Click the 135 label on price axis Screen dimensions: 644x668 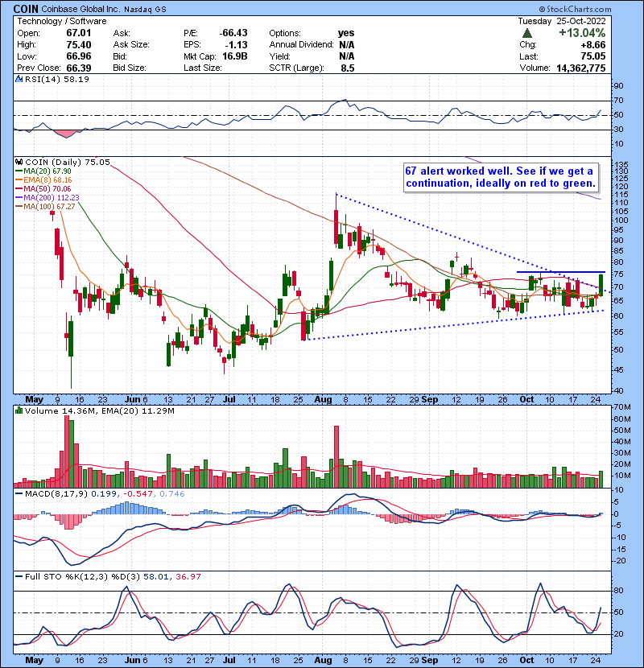point(621,164)
